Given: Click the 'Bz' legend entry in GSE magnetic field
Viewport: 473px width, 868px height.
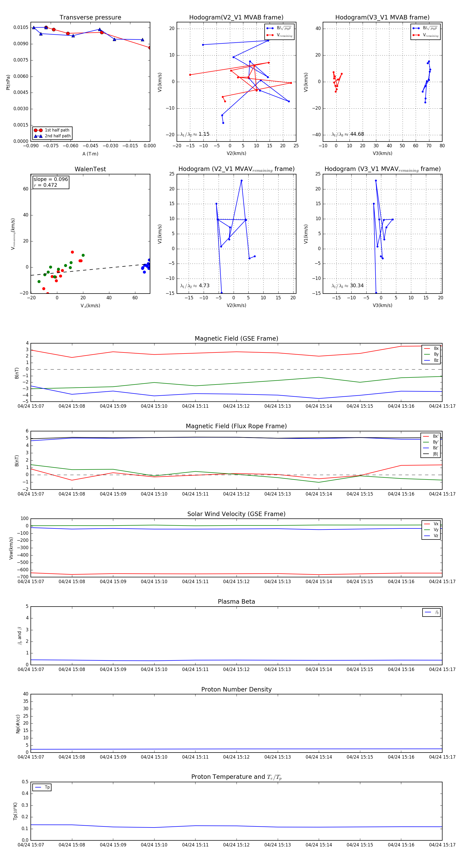Looking at the screenshot, I should [431, 360].
